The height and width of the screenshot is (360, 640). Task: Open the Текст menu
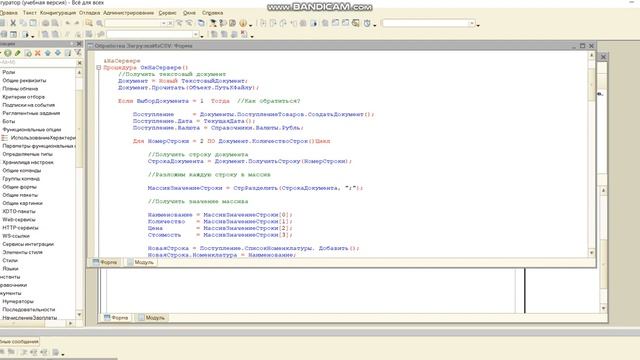pos(29,13)
